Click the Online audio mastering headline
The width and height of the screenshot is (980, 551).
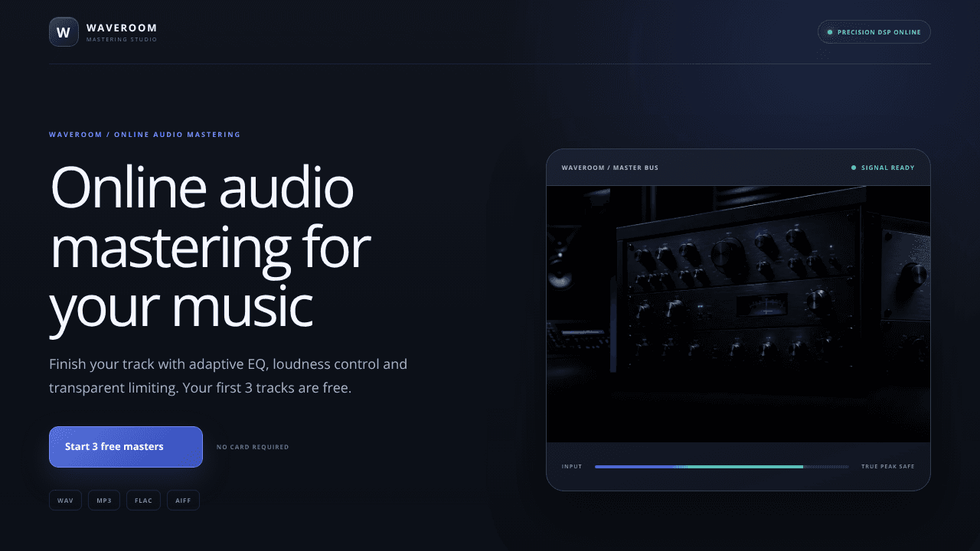point(210,247)
